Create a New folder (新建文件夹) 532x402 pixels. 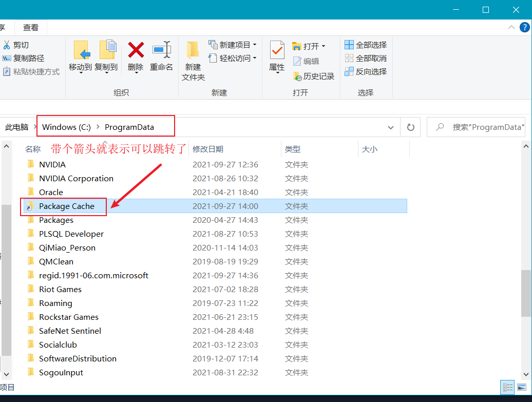click(x=193, y=61)
